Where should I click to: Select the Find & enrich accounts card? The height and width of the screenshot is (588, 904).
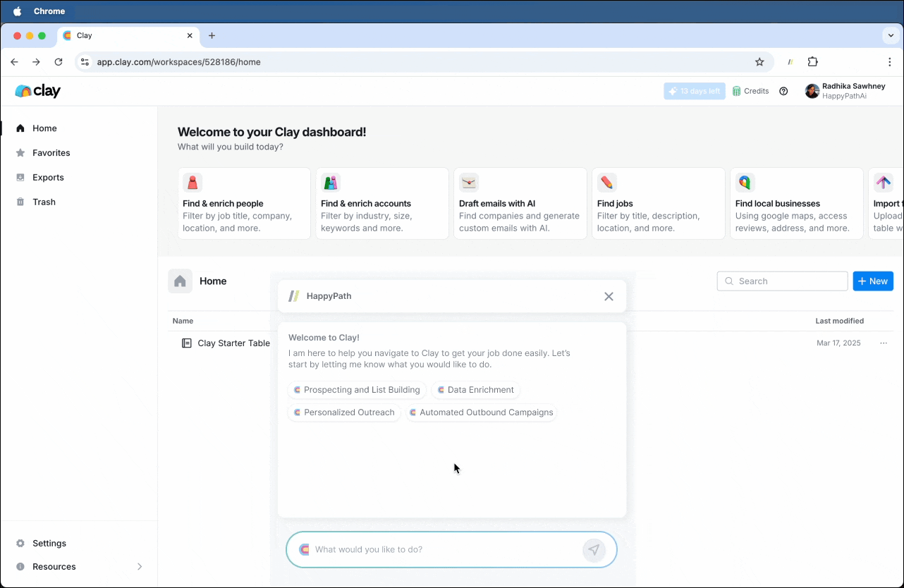[x=382, y=203]
